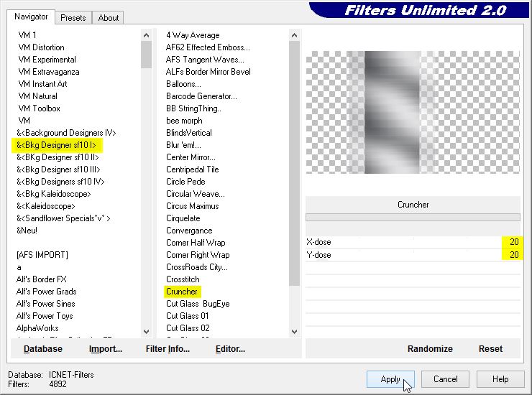Choose Crosstitch filter
Viewport: 532px width, 395px height.
[x=183, y=279]
